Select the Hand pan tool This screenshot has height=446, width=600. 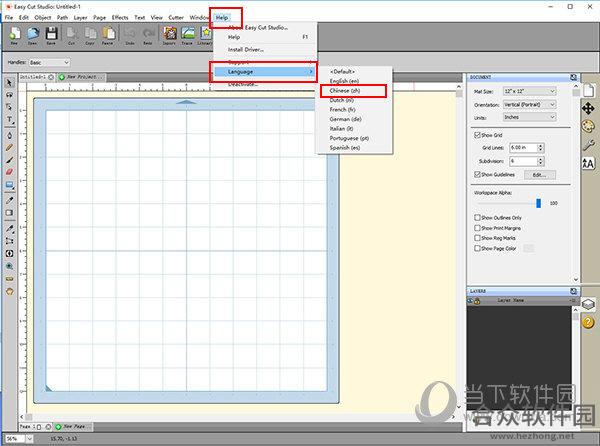point(9,291)
